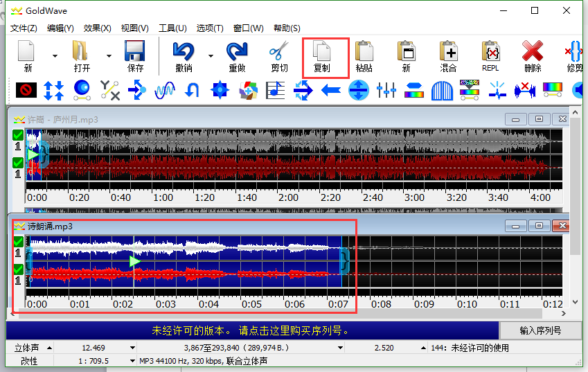Click the blue sphere doppler effect icon
Screen dimensions: 588x372
[82, 90]
